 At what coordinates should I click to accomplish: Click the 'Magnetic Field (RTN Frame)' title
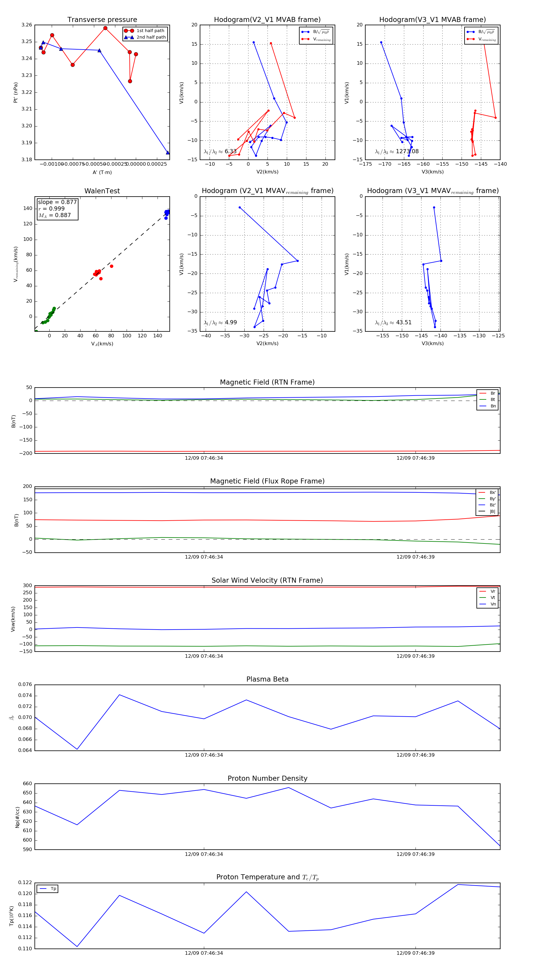click(x=267, y=382)
